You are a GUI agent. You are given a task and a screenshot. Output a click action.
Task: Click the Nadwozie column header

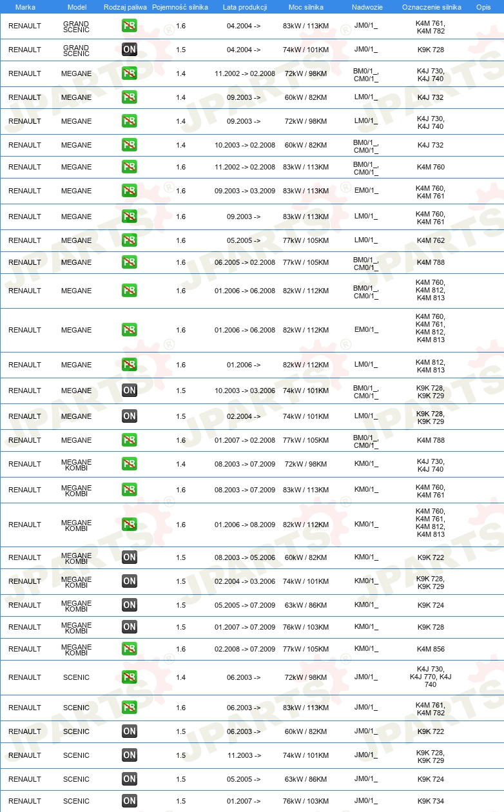tap(367, 7)
